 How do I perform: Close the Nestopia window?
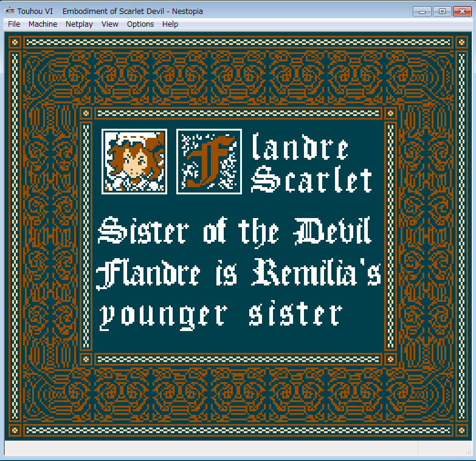click(x=462, y=11)
